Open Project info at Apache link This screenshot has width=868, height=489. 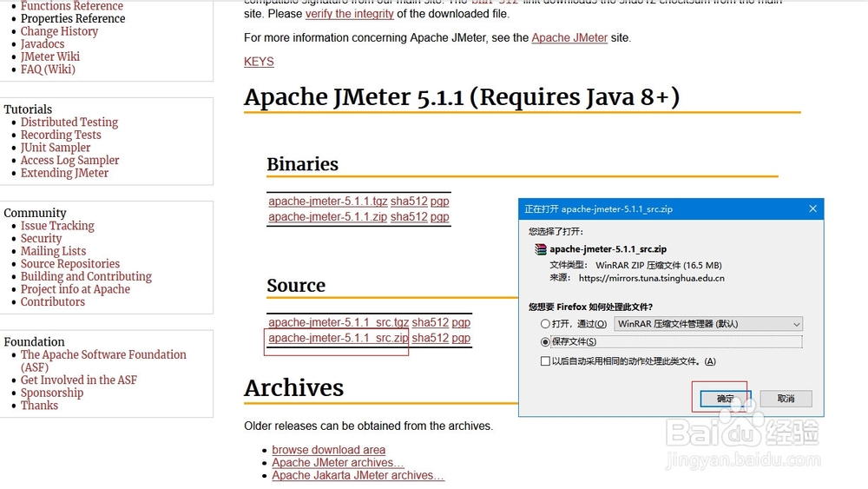click(76, 289)
